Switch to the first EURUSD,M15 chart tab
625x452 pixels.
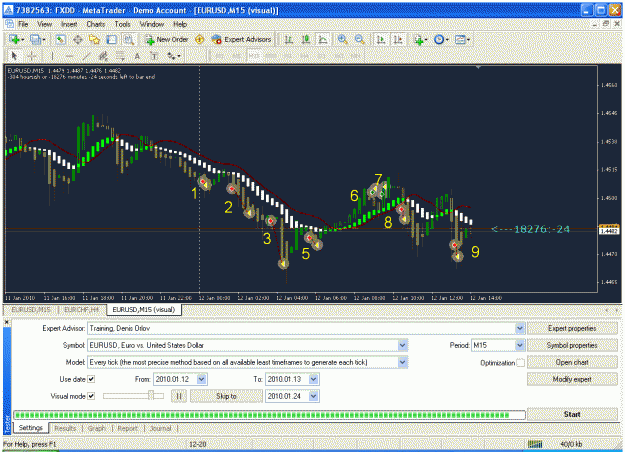pos(31,310)
